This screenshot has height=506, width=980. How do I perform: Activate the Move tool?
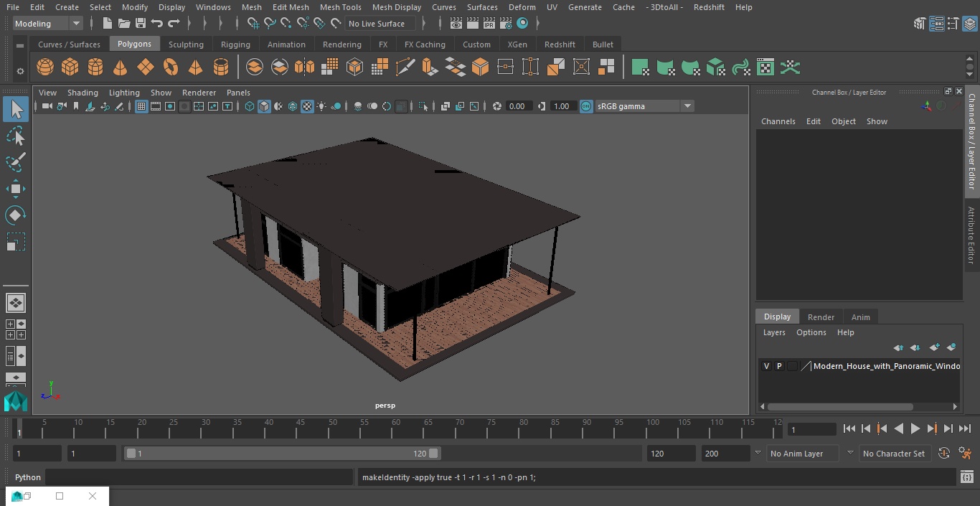point(16,189)
